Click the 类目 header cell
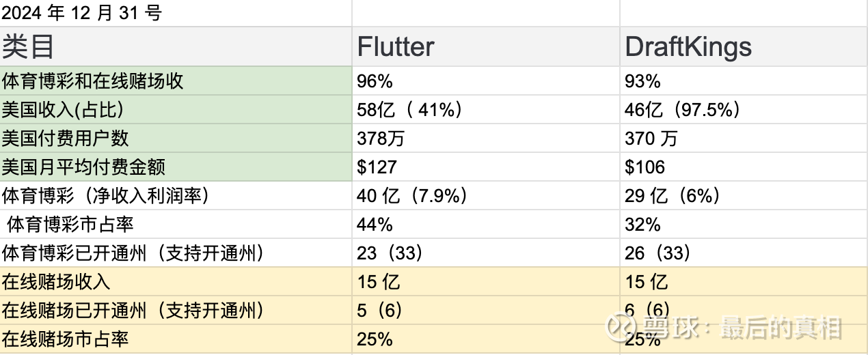The height and width of the screenshot is (355, 868). pyautogui.click(x=176, y=47)
